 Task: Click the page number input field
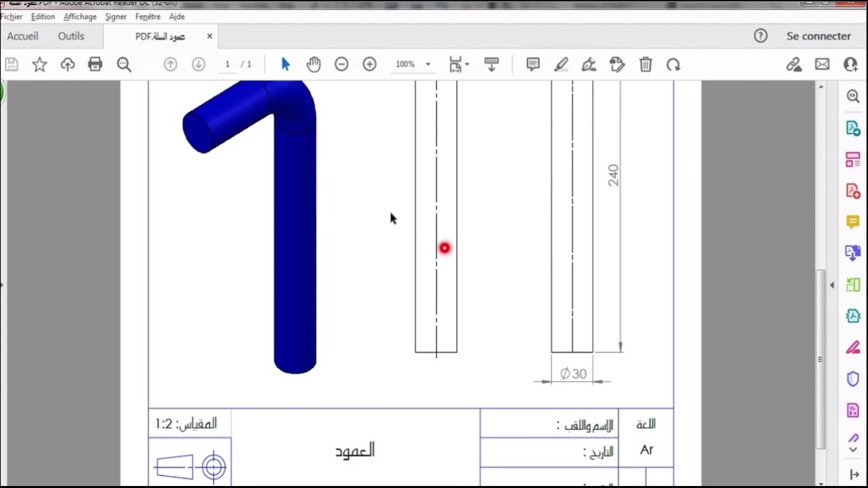coord(228,64)
